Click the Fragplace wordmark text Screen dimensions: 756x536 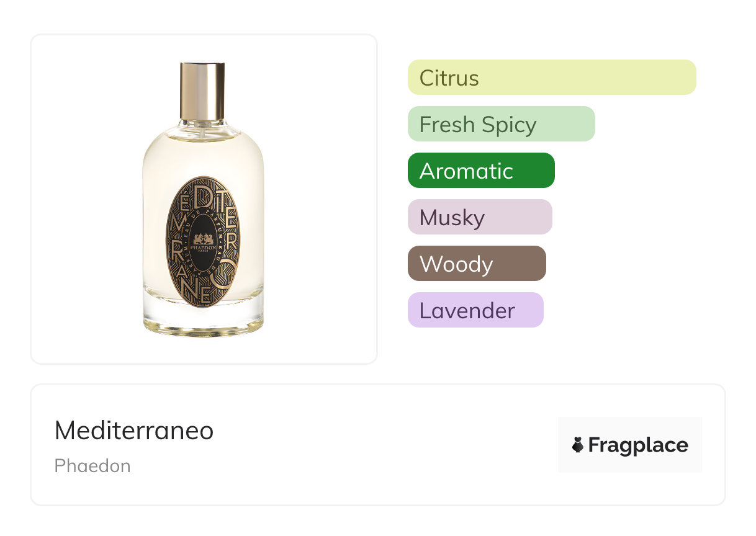pyautogui.click(x=638, y=445)
